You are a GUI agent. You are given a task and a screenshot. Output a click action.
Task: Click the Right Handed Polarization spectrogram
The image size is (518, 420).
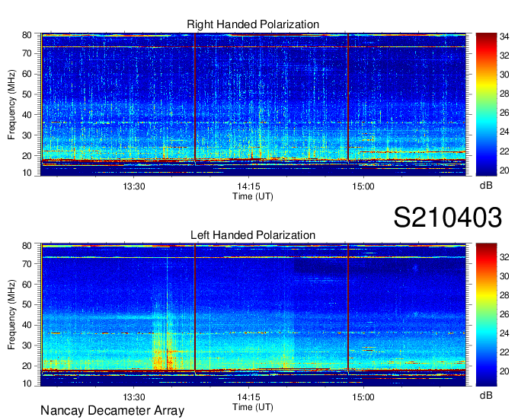(254, 104)
